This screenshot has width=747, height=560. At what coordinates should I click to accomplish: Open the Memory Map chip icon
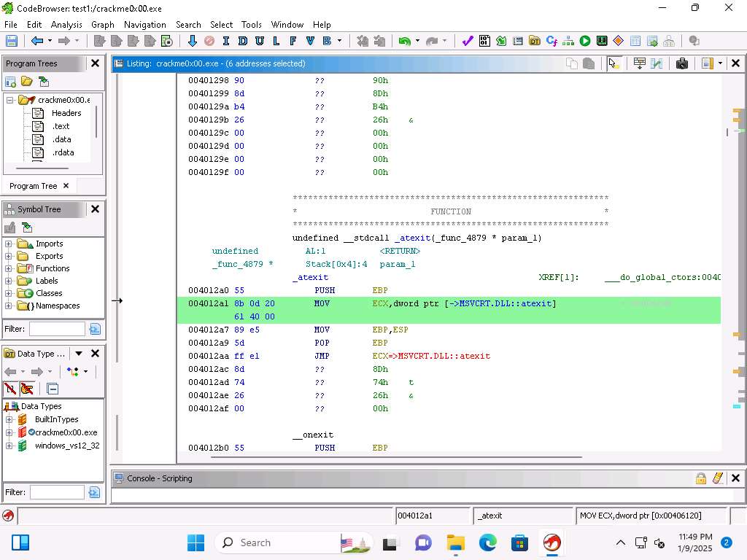pos(602,42)
